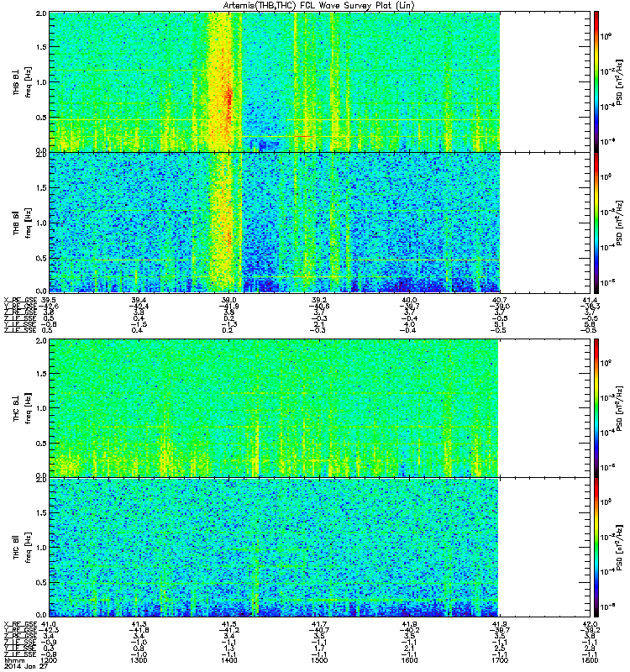
Task: Click the color bar of the THC B-perpendicular panel
Action: pos(596,407)
